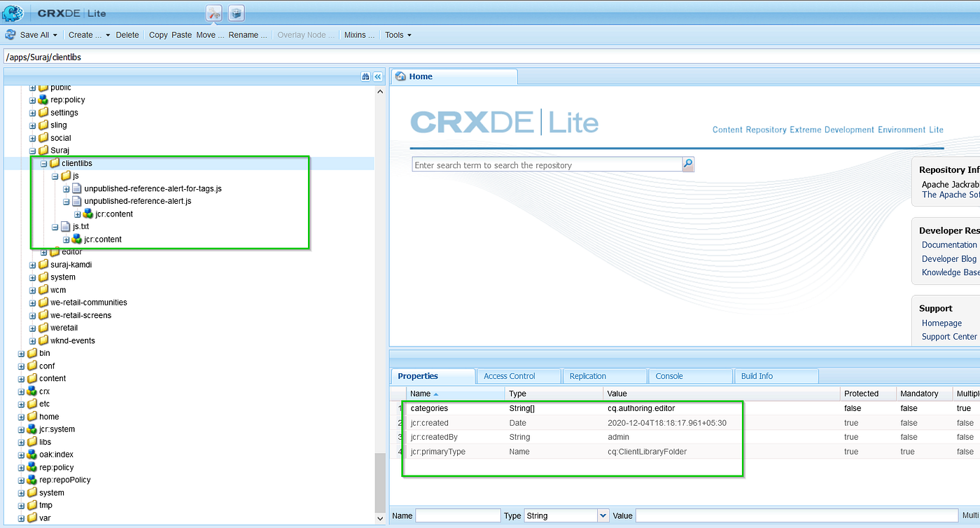Expand the content tree node

click(x=21, y=379)
